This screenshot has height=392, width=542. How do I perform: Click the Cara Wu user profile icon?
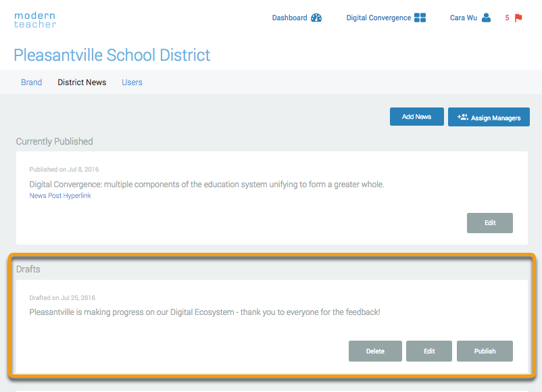486,18
